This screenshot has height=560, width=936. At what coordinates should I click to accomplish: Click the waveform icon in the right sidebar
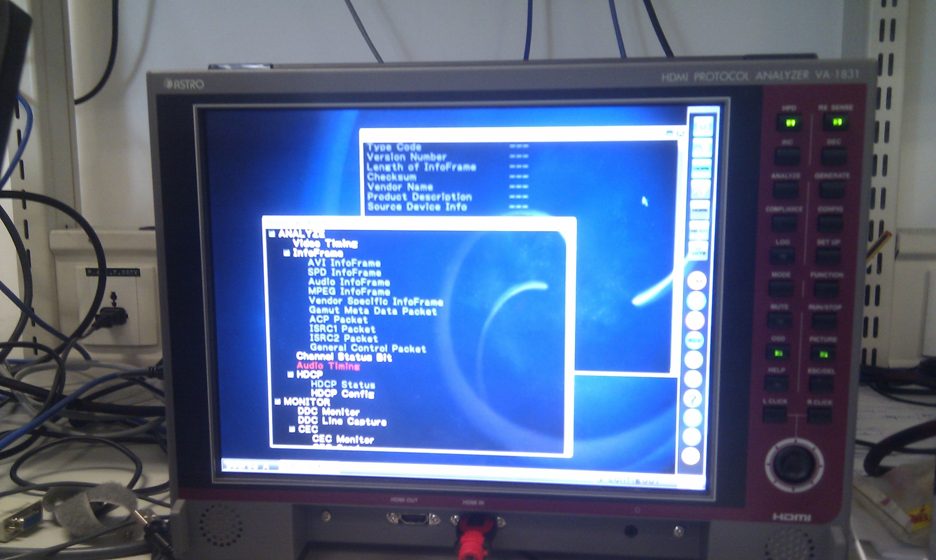701,189
